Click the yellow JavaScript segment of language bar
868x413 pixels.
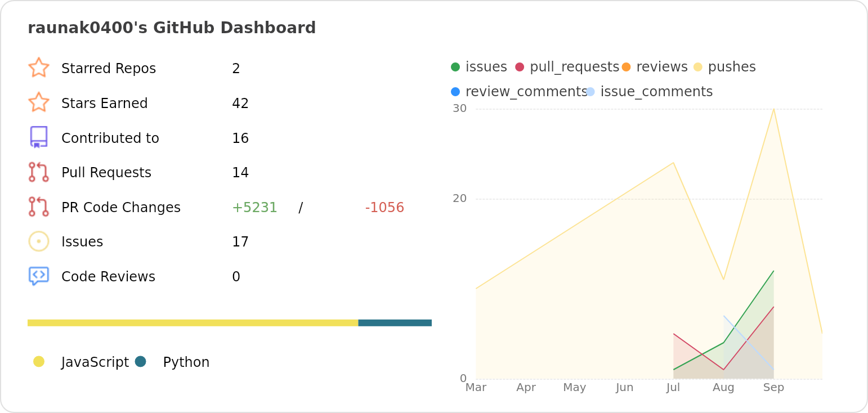[193, 323]
